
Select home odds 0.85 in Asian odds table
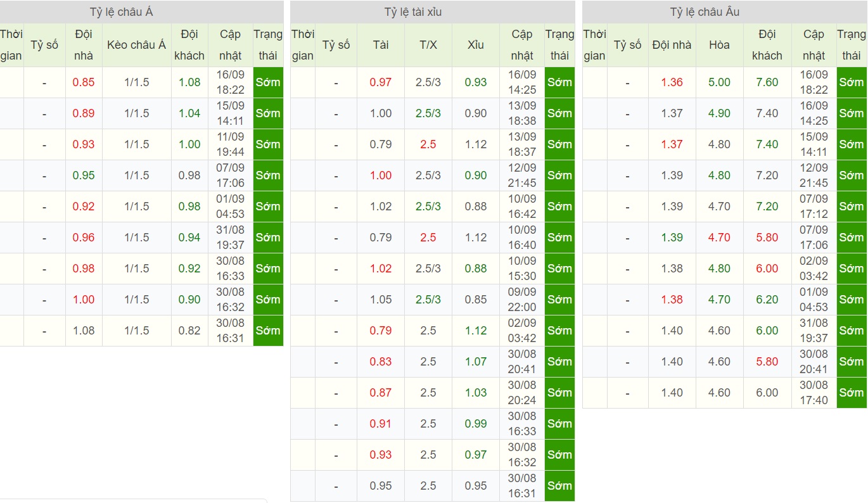click(84, 82)
